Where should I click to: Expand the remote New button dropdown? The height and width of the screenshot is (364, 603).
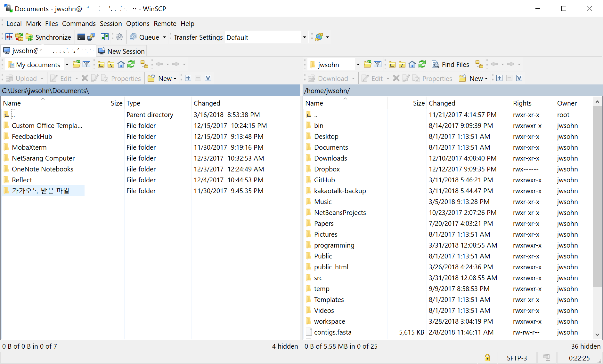[x=487, y=78]
